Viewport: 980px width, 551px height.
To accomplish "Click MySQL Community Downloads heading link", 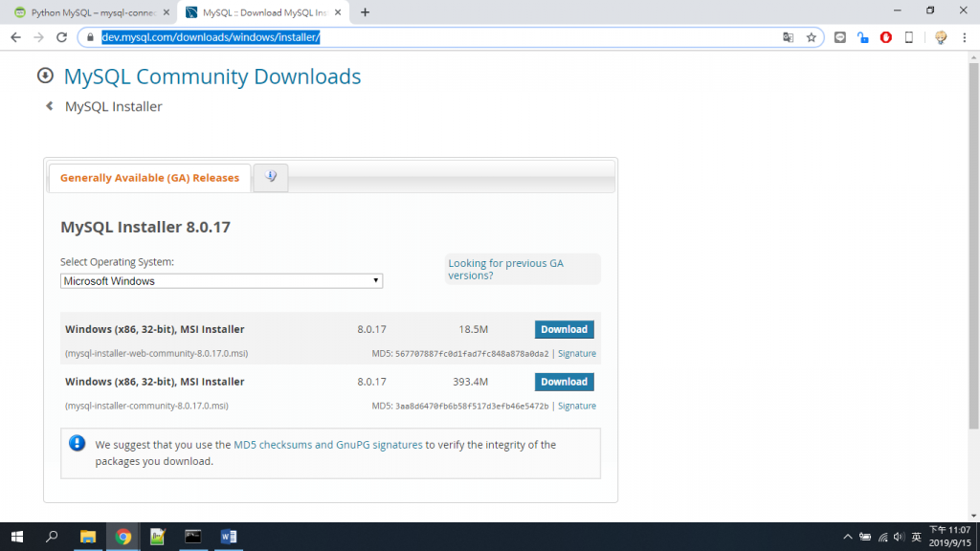I will pos(212,77).
